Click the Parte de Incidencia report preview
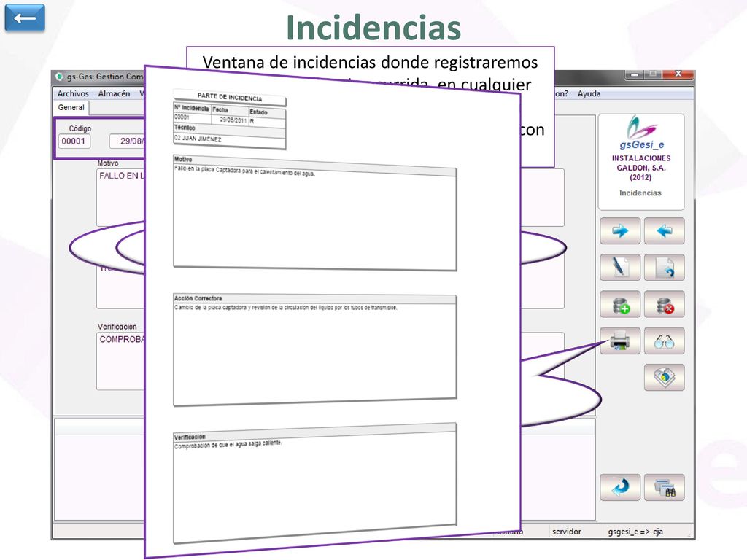747x560 pixels. (332, 312)
